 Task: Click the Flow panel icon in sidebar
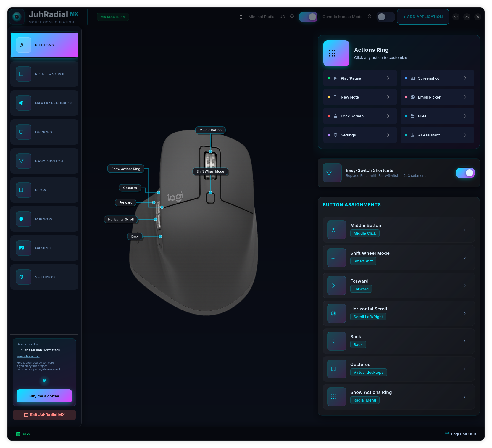(x=24, y=190)
